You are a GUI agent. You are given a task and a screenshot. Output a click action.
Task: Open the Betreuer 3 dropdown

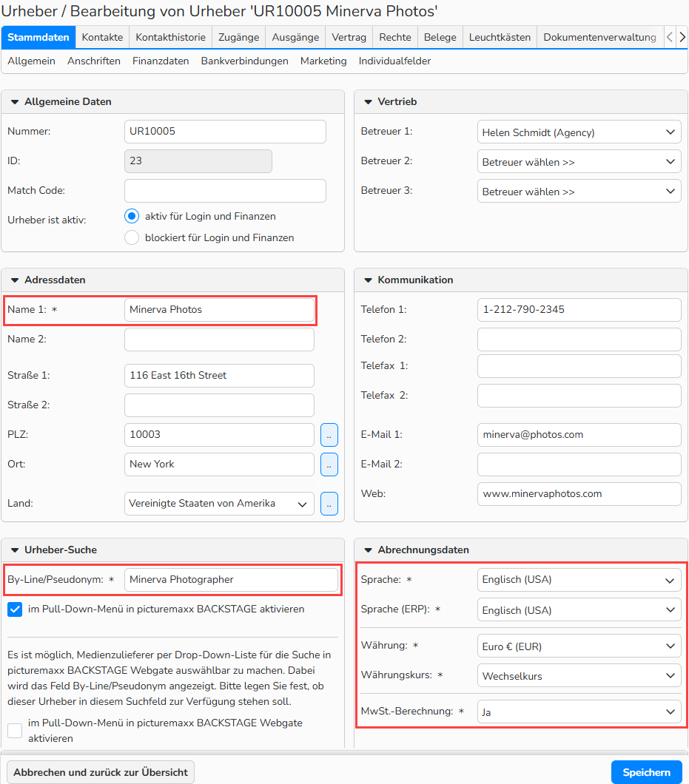point(579,191)
